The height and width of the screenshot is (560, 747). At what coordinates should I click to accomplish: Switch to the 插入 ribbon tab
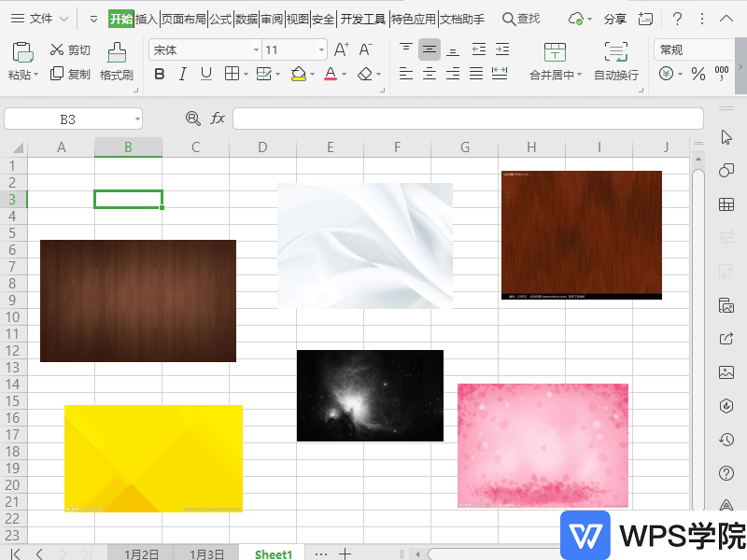[x=147, y=19]
